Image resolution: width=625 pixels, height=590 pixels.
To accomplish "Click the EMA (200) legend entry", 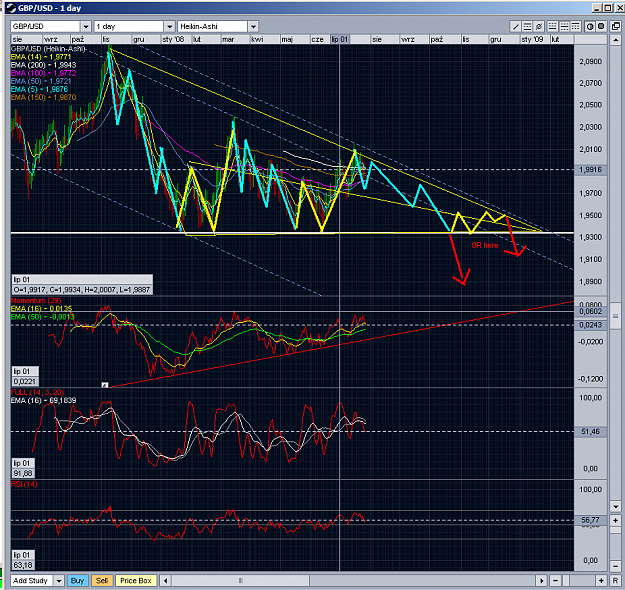I will (43, 65).
